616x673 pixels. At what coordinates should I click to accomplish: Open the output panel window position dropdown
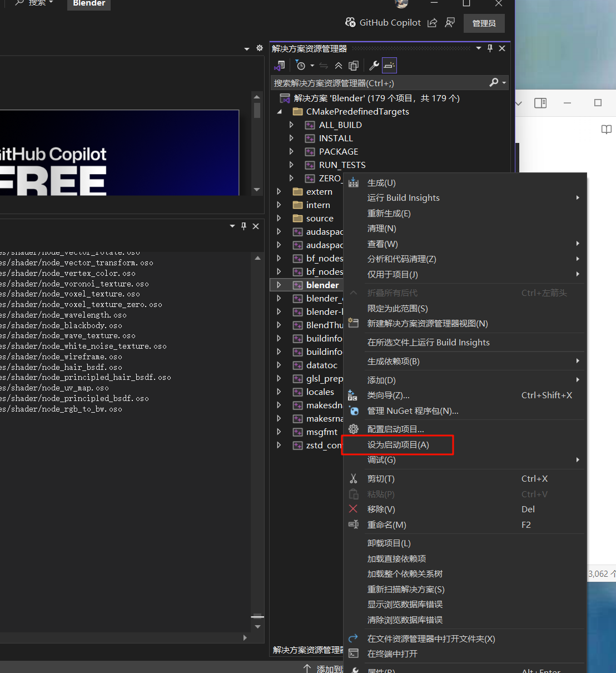232,226
